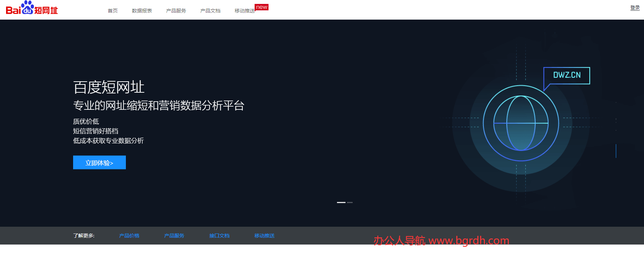Image resolution: width=644 pixels, height=262 pixels.
Task: Open 移动推送 in the top navigation bar
Action: [x=245, y=11]
